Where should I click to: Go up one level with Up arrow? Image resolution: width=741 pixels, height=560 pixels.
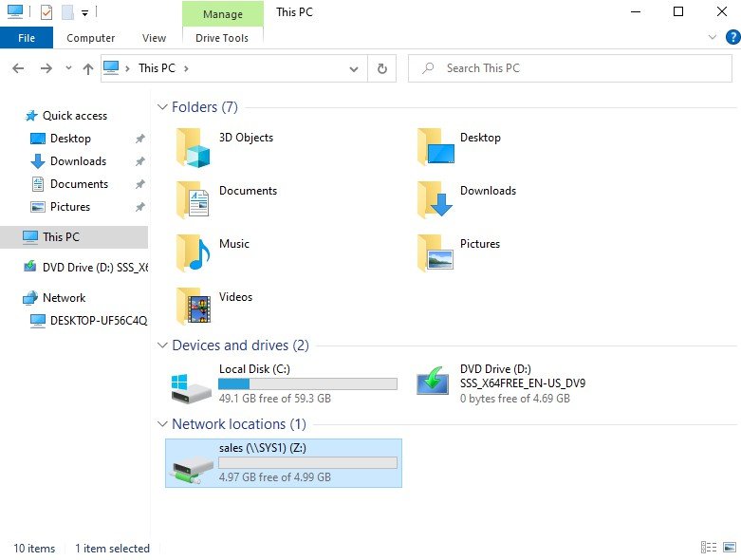[x=88, y=69]
